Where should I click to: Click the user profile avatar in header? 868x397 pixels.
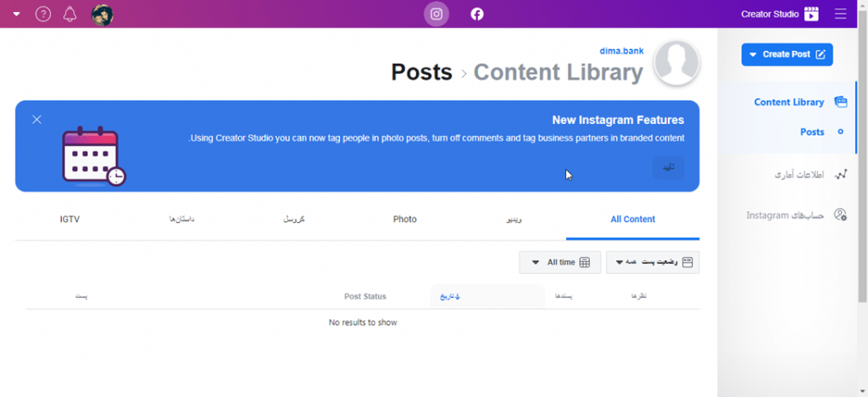coord(102,14)
